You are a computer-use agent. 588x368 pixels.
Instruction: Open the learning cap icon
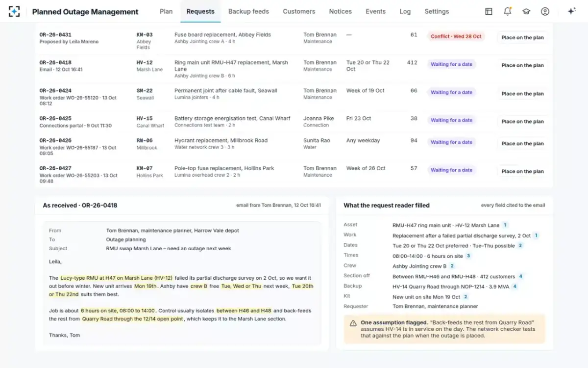[x=526, y=11]
